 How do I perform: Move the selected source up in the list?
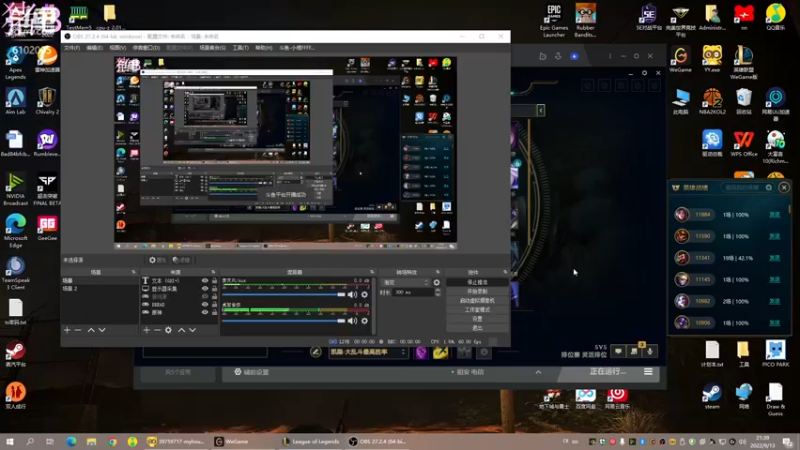point(181,330)
